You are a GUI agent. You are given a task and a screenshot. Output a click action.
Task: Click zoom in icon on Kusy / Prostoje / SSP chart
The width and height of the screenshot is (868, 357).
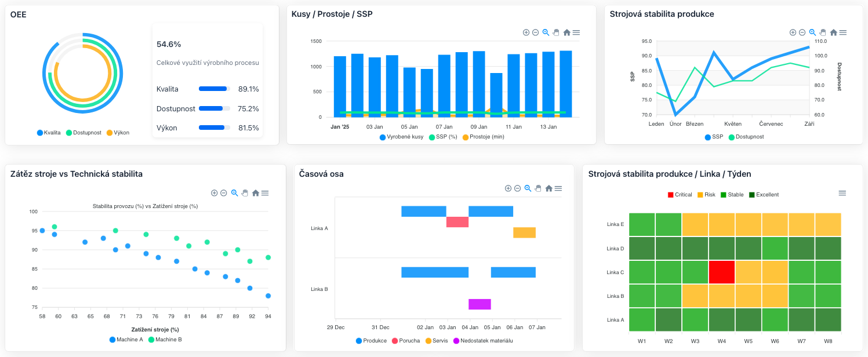pyautogui.click(x=526, y=32)
